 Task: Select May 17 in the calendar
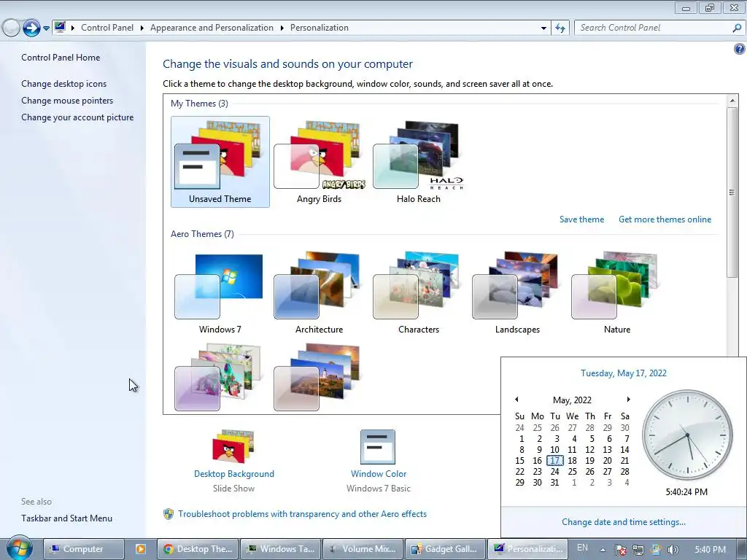[x=554, y=461]
